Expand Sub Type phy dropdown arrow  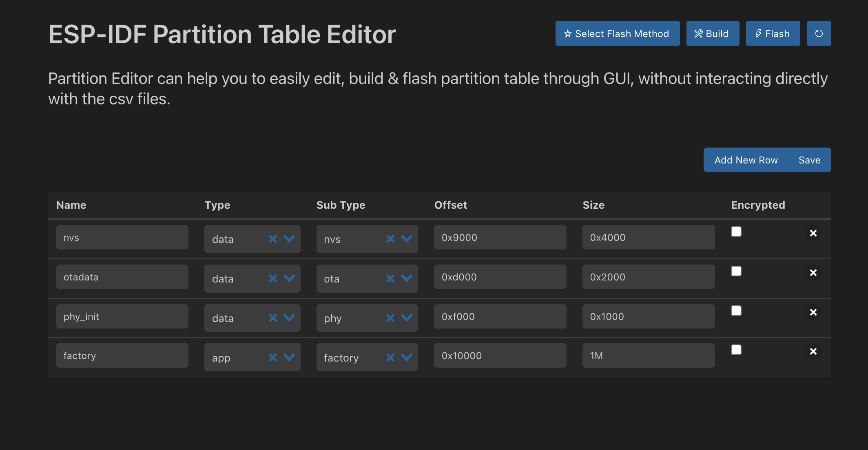click(x=407, y=318)
